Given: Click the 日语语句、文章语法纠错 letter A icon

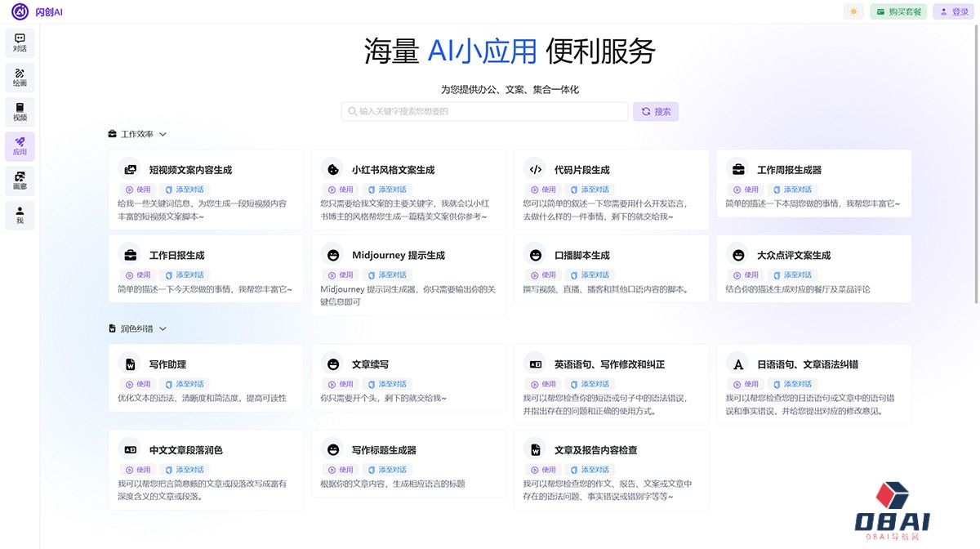Looking at the screenshot, I should click(738, 364).
